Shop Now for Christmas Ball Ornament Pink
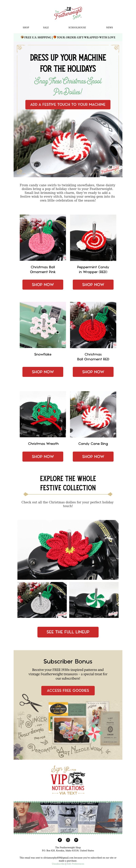Image resolution: width=136 pixels, height=868 pixels. click(x=43, y=284)
